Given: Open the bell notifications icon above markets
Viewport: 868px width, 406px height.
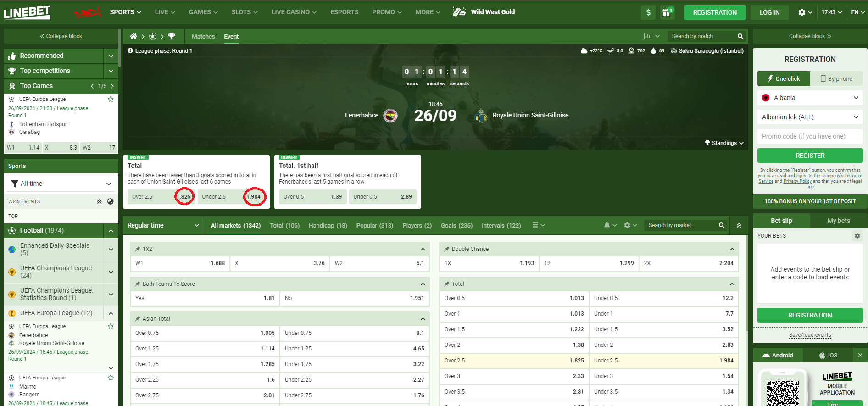Looking at the screenshot, I should [x=607, y=225].
